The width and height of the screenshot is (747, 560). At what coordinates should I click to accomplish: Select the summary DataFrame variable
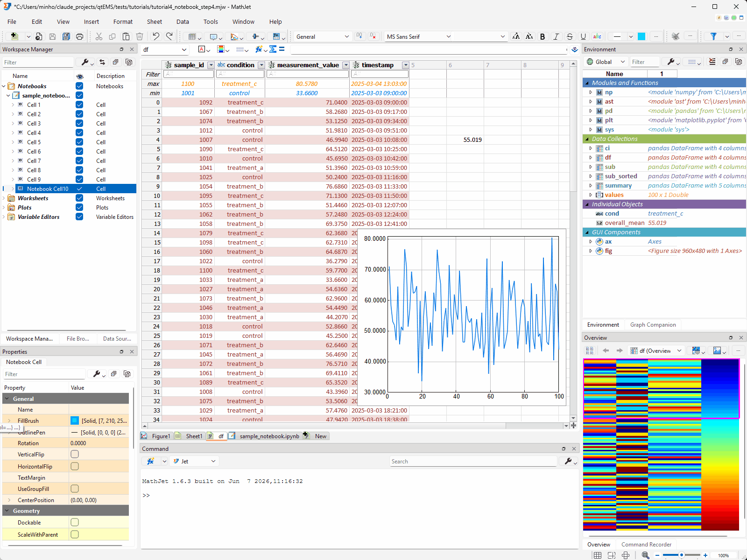pyautogui.click(x=664, y=185)
